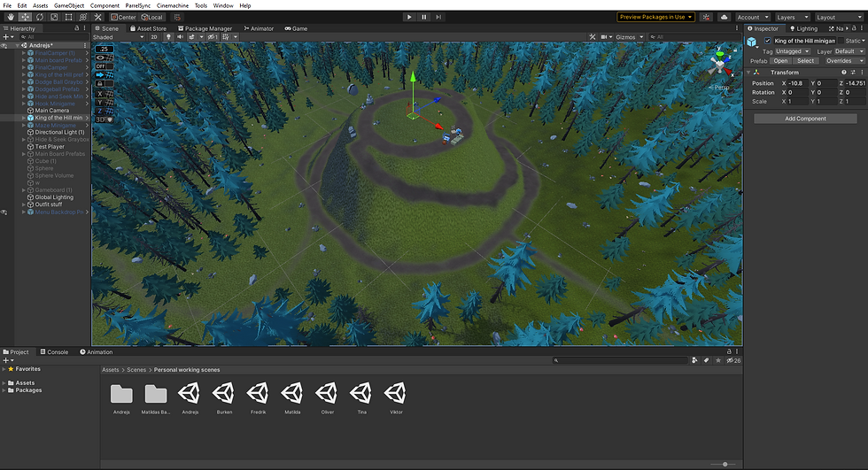
Task: Click the play button
Action: (409, 17)
